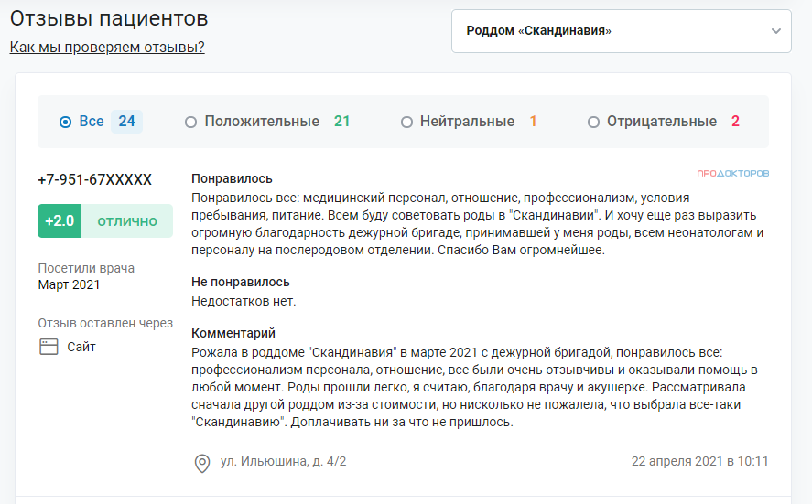Image resolution: width=812 pixels, height=504 pixels.
Task: Select the 'Все' reviews radio button
Action: (x=65, y=123)
